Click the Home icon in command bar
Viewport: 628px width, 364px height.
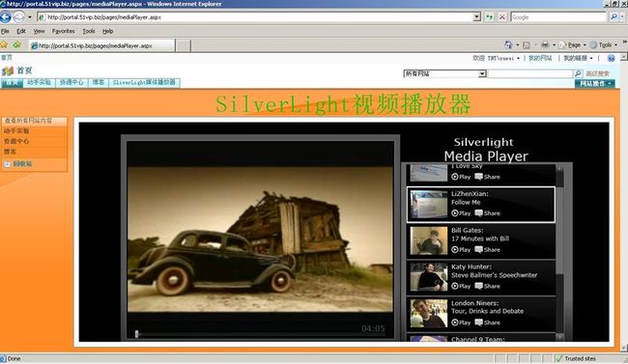pos(508,44)
